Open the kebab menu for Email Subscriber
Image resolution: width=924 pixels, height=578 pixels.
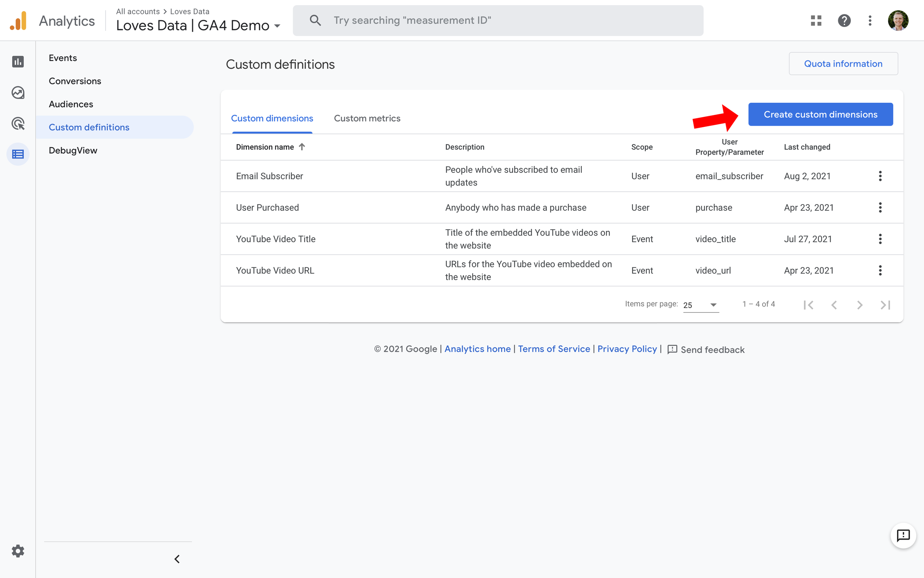tap(880, 176)
